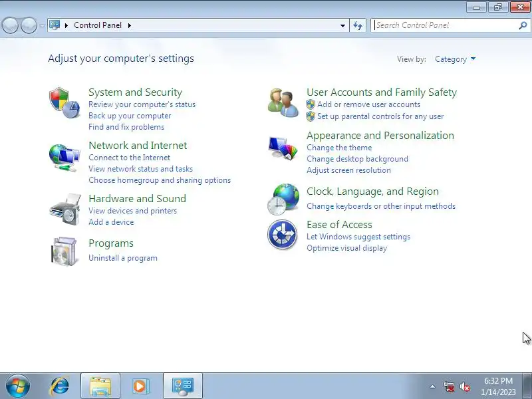Open Choose homegroup and sharing options

[x=160, y=180]
